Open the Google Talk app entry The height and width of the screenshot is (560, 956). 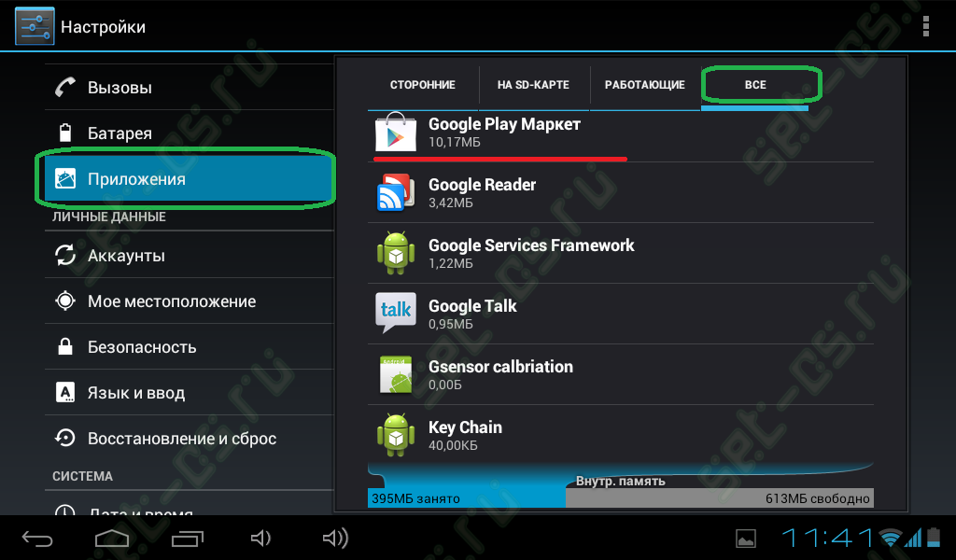(x=621, y=314)
